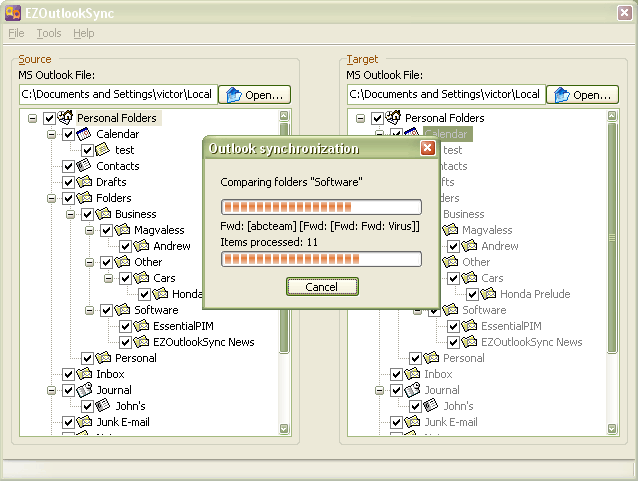Click the Source Inbox folder icon
Image resolution: width=638 pixels, height=481 pixels.
pos(84,373)
